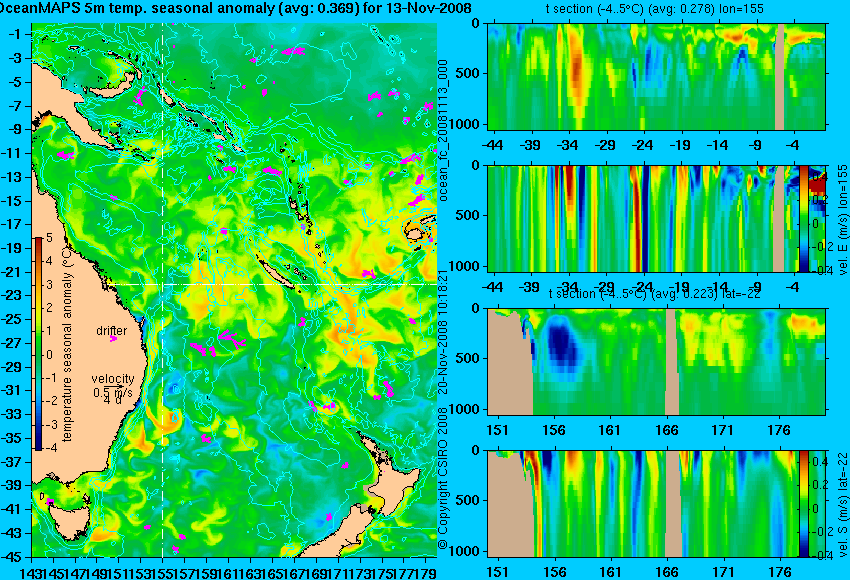The height and width of the screenshot is (580, 850).
Task: Open the lat=-22 temperature section plot
Action: click(x=656, y=362)
